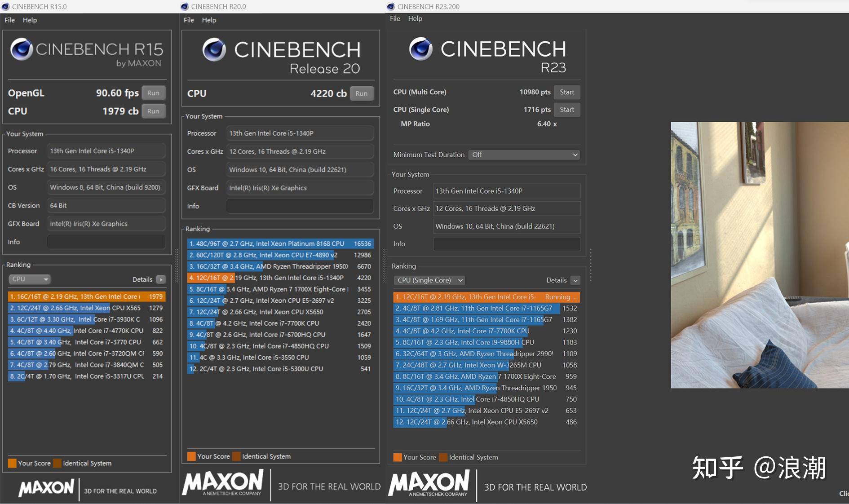Click the Info field in R15 window
The width and height of the screenshot is (849, 504).
[x=106, y=242]
